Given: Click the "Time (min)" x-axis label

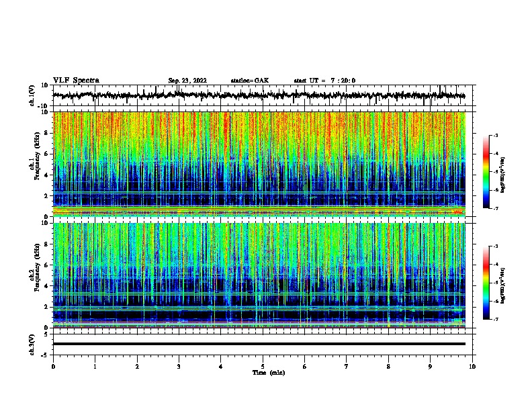Looking at the screenshot, I should pyautogui.click(x=269, y=373).
